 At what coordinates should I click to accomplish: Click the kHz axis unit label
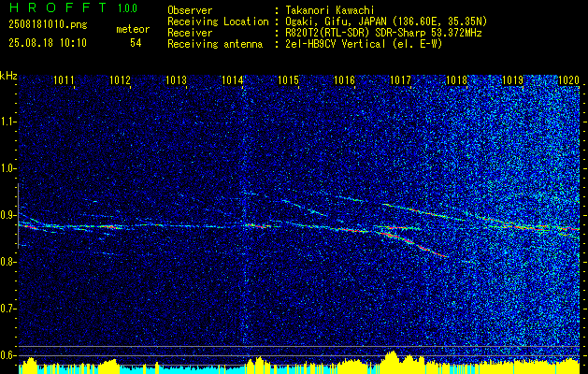(x=8, y=76)
